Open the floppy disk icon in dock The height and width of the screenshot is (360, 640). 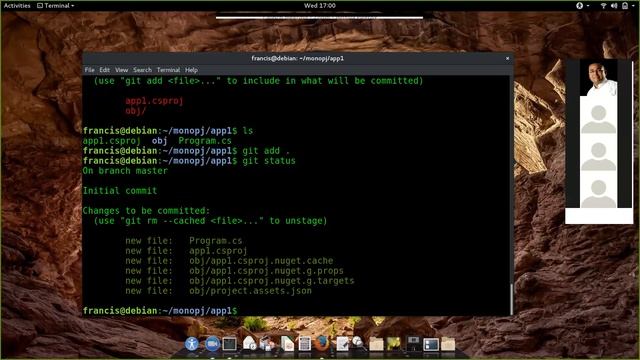(x=413, y=344)
